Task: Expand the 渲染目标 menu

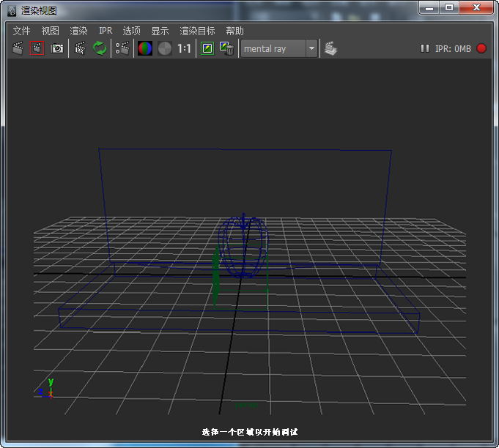Action: pyautogui.click(x=197, y=31)
